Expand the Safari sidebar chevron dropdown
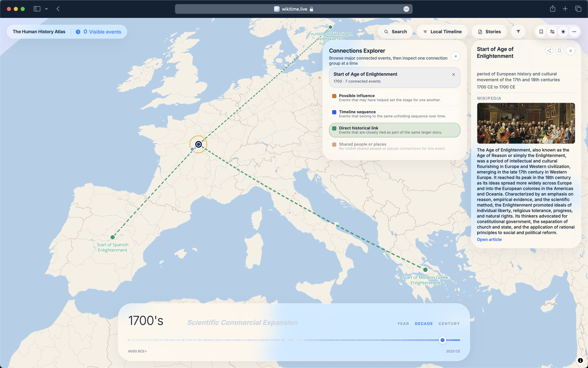The width and height of the screenshot is (588, 368). click(x=47, y=9)
